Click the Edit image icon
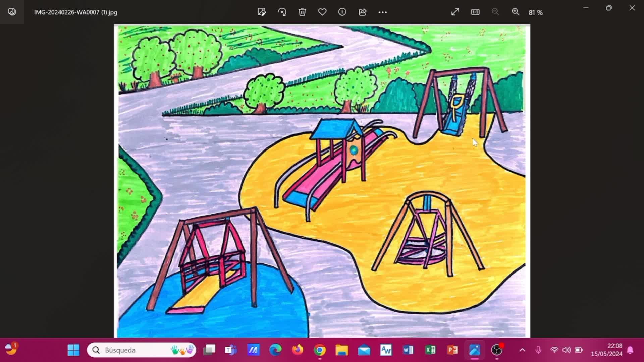This screenshot has height=362, width=644. (x=262, y=12)
